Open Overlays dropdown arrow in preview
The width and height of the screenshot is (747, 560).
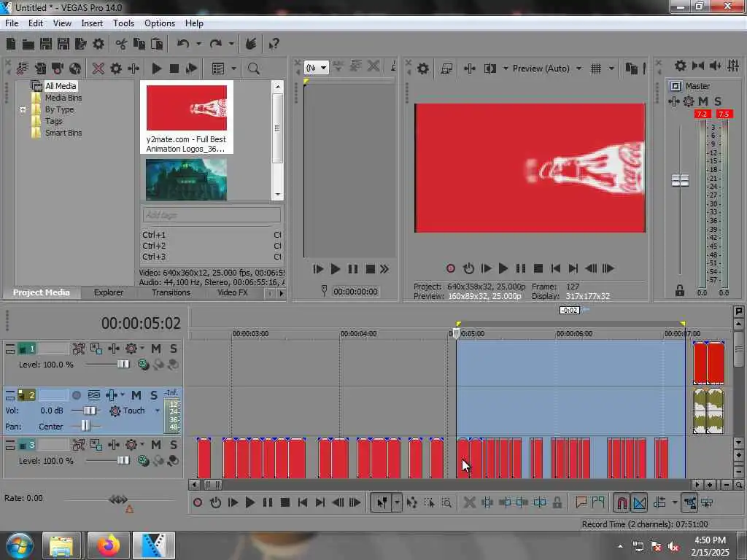(611, 69)
